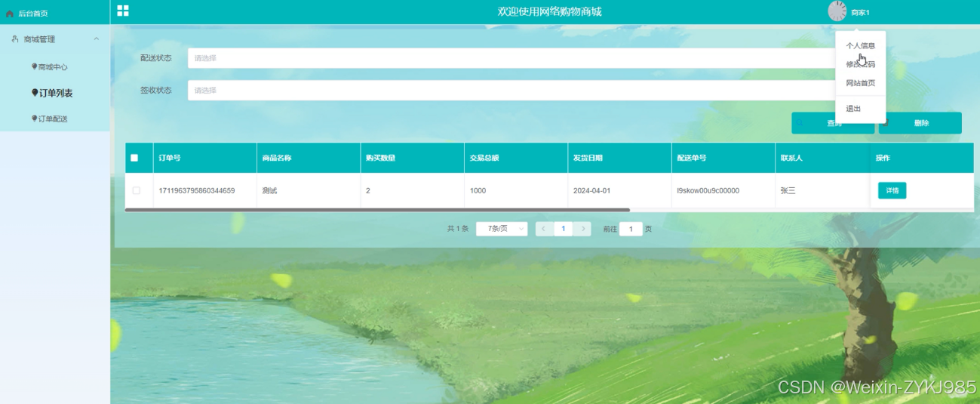Check the row checkbox for order 1711963795860344659

[x=137, y=190]
